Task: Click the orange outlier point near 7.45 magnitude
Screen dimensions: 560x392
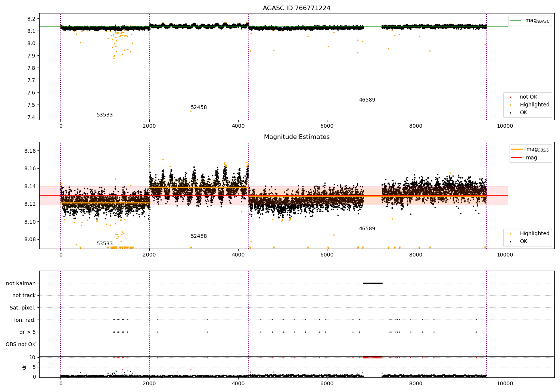Action: (x=191, y=111)
